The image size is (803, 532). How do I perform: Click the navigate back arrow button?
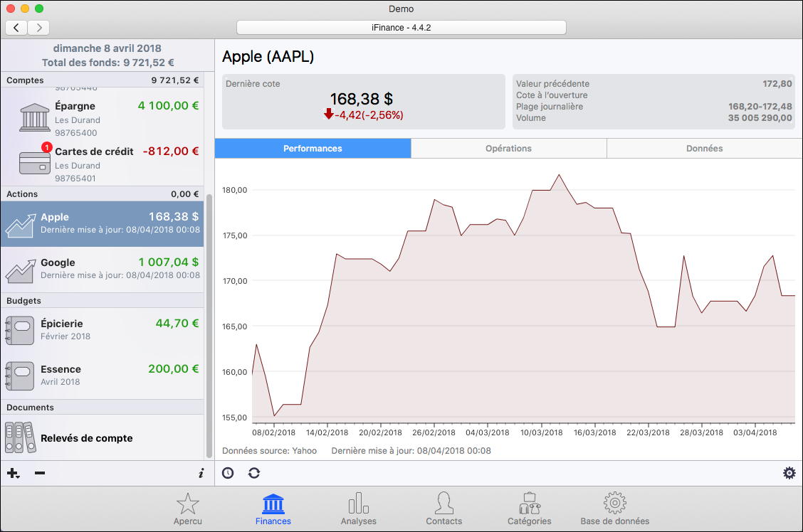point(16,28)
